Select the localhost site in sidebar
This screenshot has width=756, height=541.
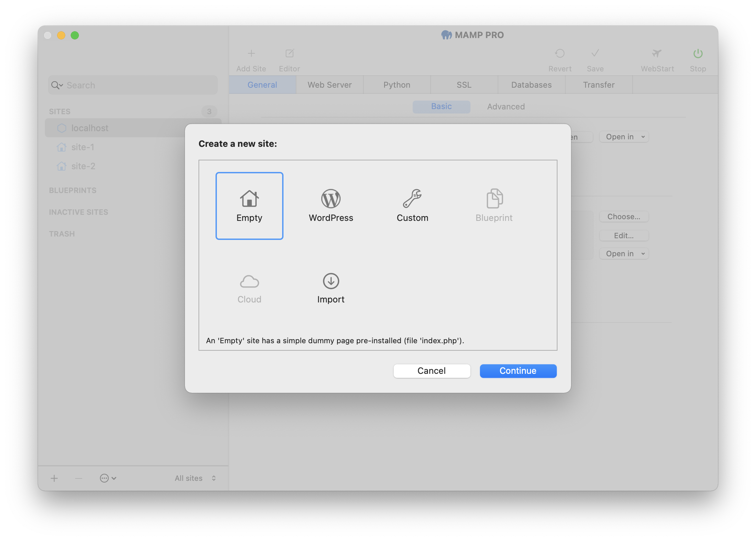point(133,128)
